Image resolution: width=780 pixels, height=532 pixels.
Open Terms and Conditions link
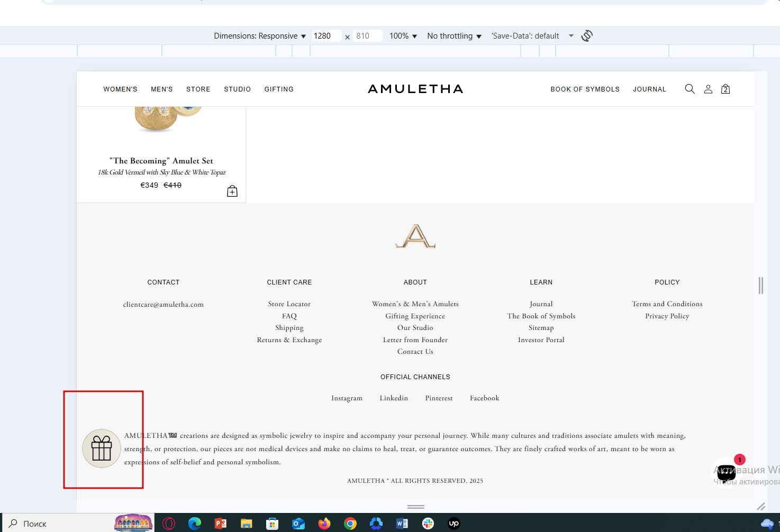tap(667, 304)
